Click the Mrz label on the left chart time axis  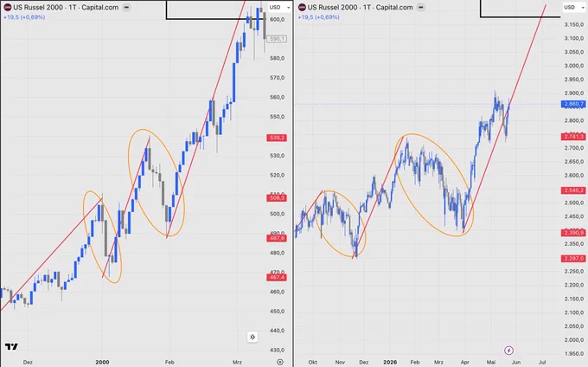[237, 362]
